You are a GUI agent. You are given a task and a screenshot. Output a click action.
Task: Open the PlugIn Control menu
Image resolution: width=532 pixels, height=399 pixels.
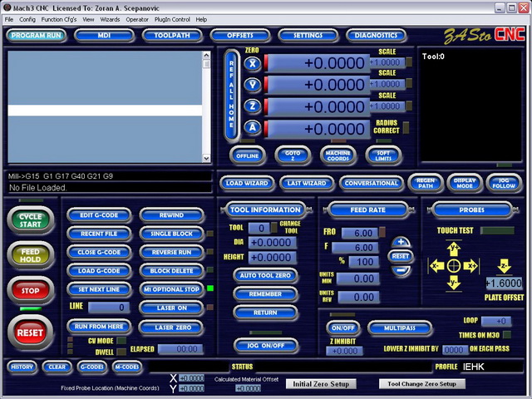click(172, 20)
